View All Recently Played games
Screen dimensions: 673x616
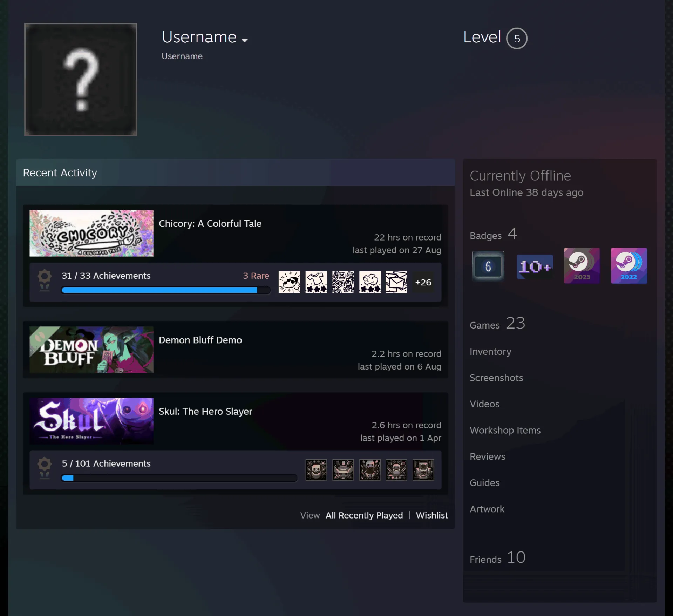364,515
